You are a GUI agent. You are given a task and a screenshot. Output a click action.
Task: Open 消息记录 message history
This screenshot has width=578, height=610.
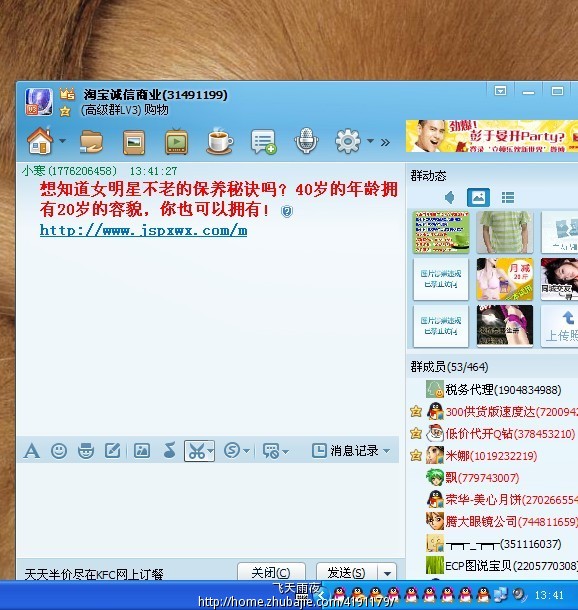pos(345,451)
